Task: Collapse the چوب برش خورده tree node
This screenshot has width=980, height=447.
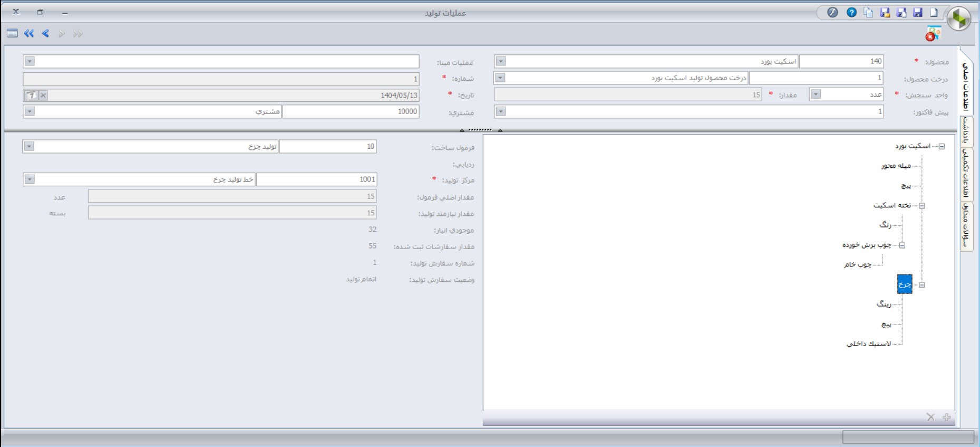Action: [902, 245]
